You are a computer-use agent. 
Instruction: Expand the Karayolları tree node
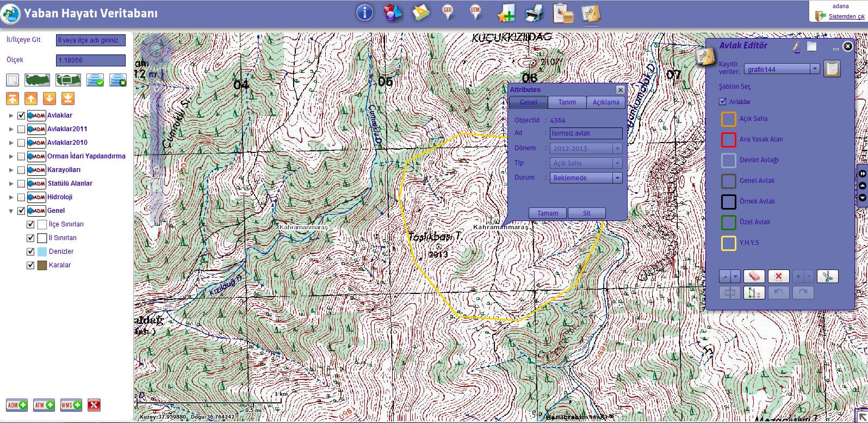point(11,170)
